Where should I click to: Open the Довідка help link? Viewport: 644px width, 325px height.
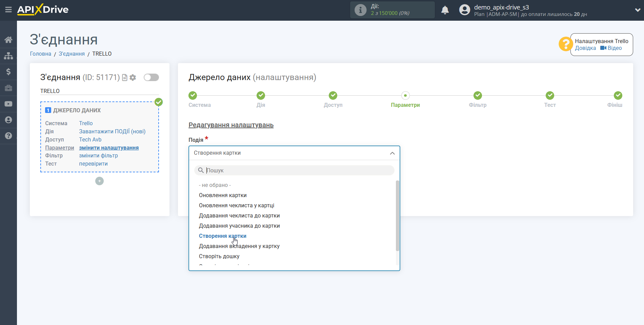click(x=585, y=48)
